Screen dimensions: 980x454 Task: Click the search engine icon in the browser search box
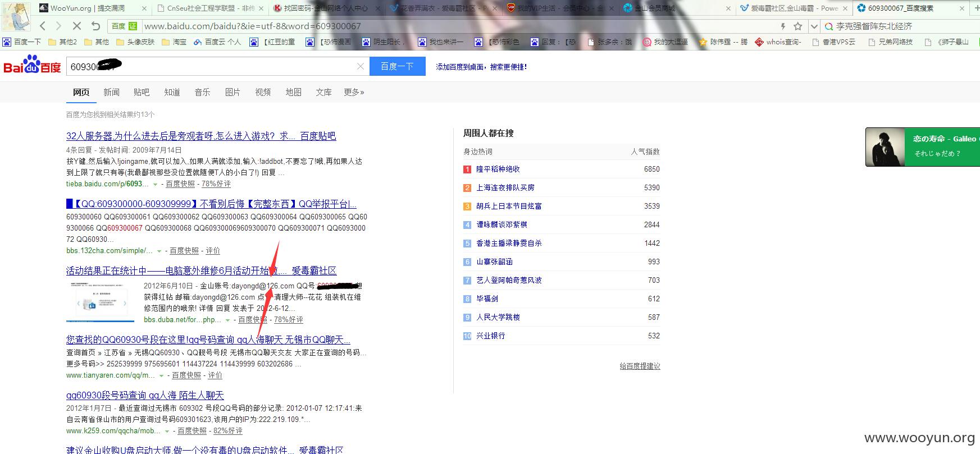tap(829, 26)
